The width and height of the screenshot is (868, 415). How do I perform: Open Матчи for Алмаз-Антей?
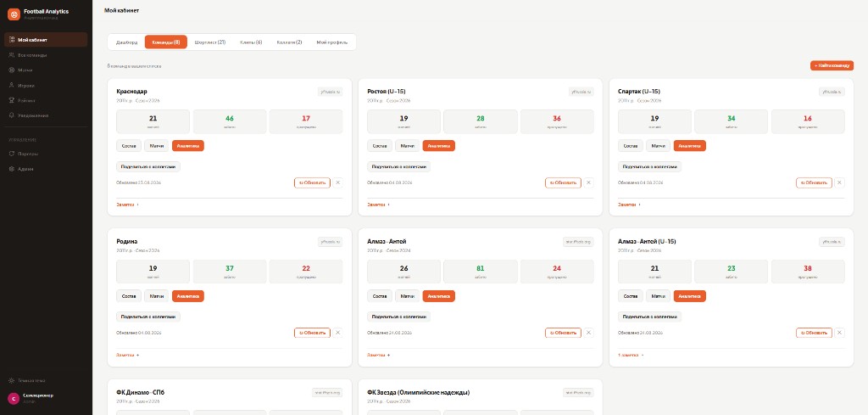(x=408, y=296)
